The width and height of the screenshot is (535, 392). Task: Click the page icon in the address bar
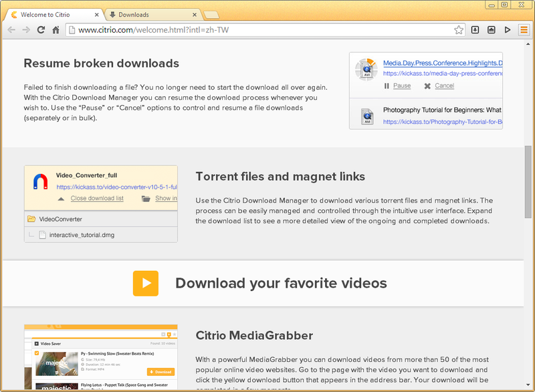[72, 30]
